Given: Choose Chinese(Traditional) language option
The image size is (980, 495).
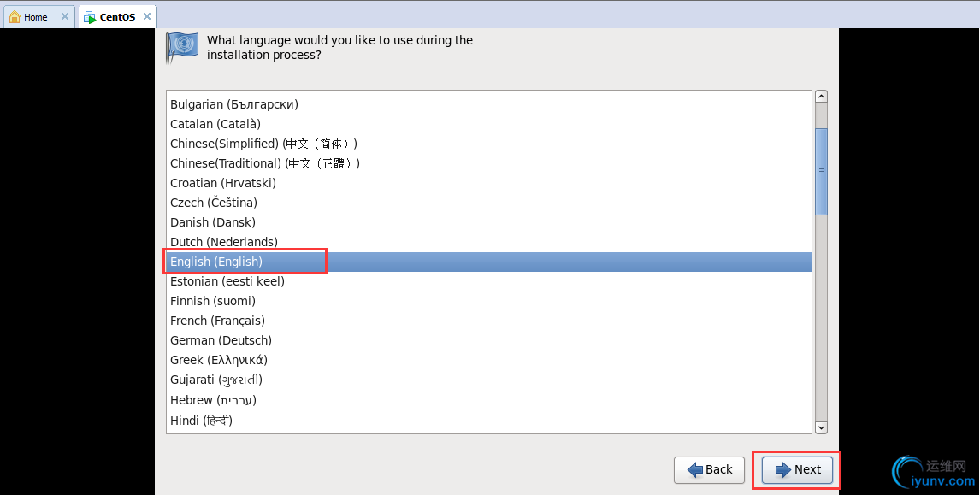Looking at the screenshot, I should pos(265,163).
